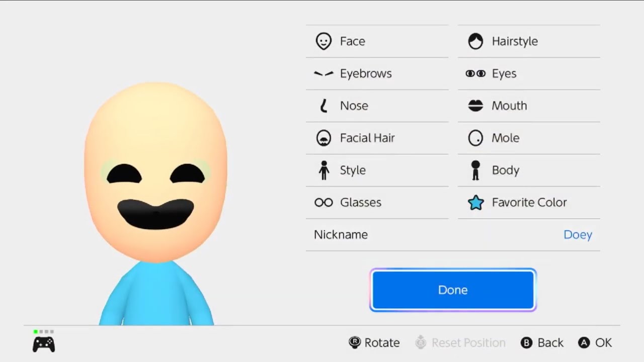This screenshot has width=644, height=362.
Task: Click the OK hint text
Action: pyautogui.click(x=603, y=343)
